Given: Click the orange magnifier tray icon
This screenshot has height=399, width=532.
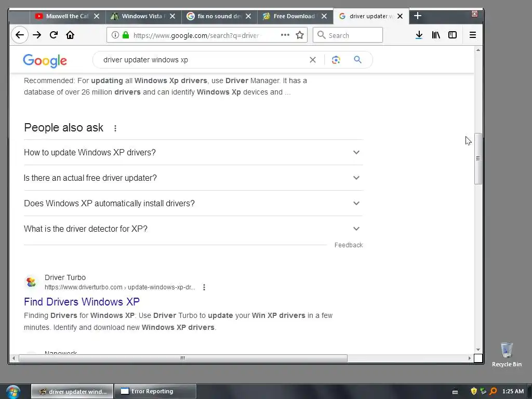Looking at the screenshot, I should pos(494,391).
